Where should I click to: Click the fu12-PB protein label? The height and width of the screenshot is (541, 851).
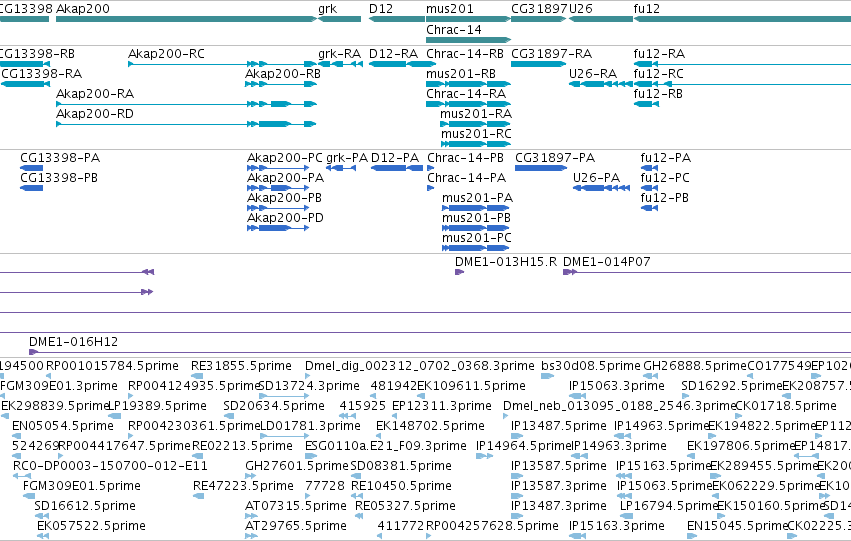(665, 198)
